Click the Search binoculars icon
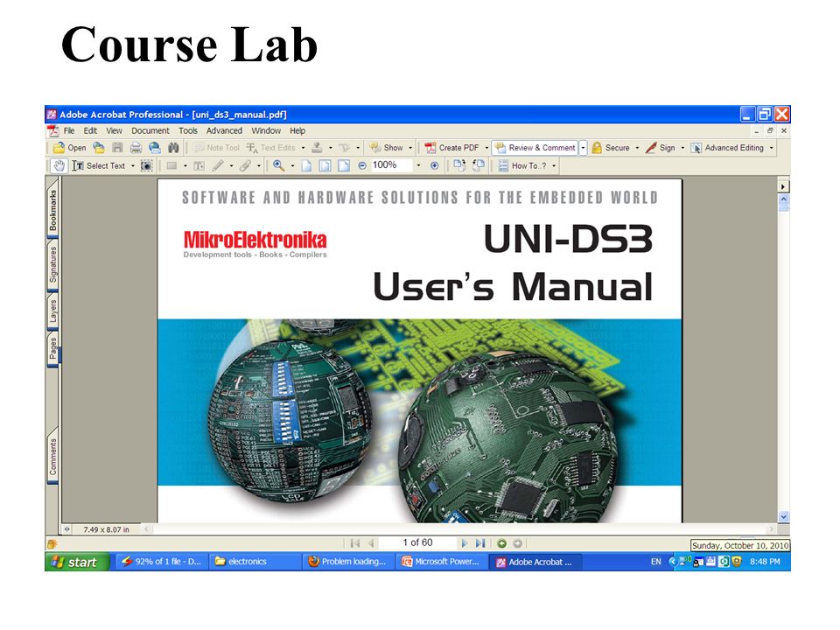Viewport: 840px width, 630px height. 173,148
